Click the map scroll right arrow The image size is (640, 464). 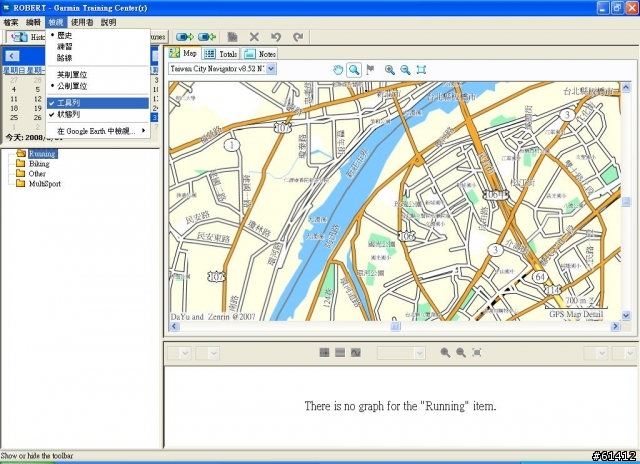tap(616, 326)
